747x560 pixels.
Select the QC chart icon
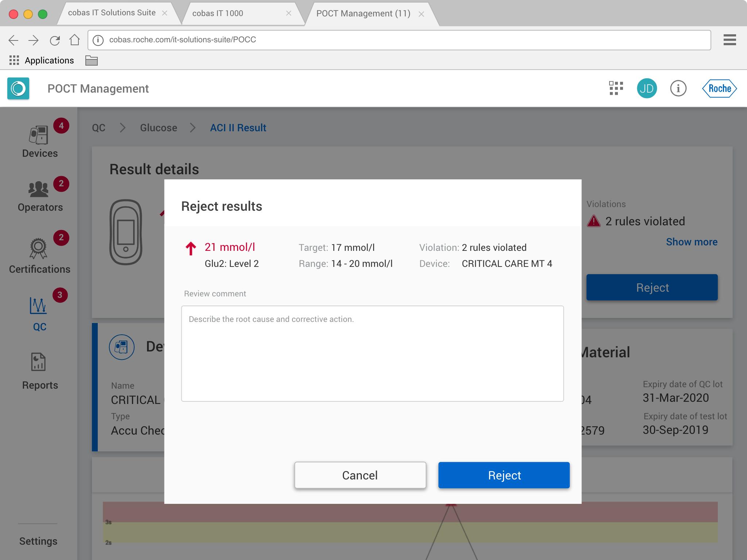point(38,306)
